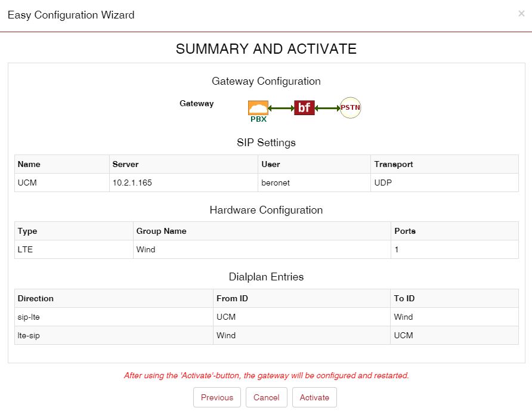Click the PSTN circle icon
The image size is (532, 414).
click(350, 108)
